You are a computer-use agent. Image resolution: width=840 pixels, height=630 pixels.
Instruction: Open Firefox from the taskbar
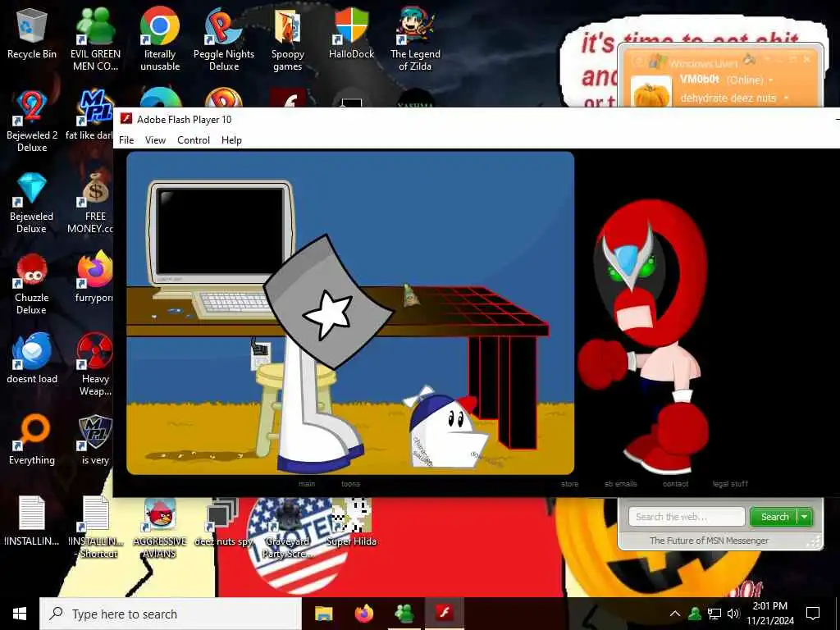[x=364, y=614]
